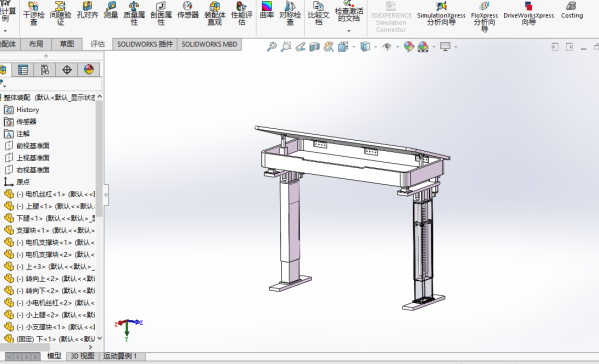The width and height of the screenshot is (599, 364).
Task: Open 装配体直观 assembly visualization
Action: [215, 13]
